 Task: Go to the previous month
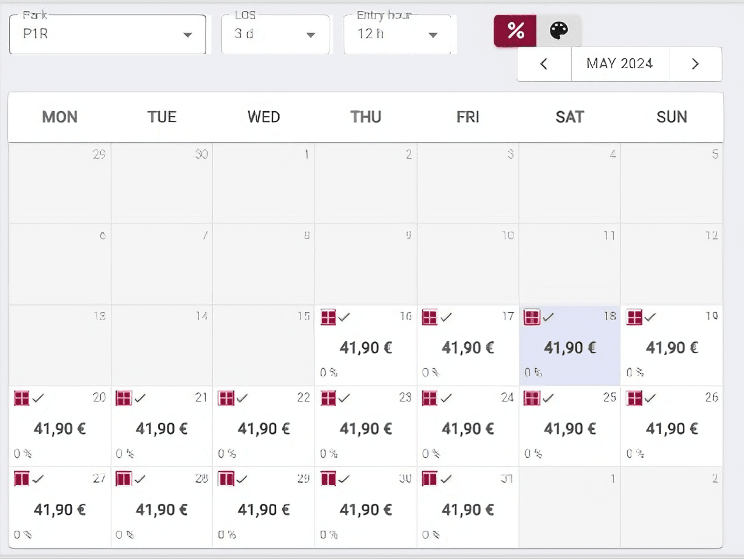pos(543,64)
